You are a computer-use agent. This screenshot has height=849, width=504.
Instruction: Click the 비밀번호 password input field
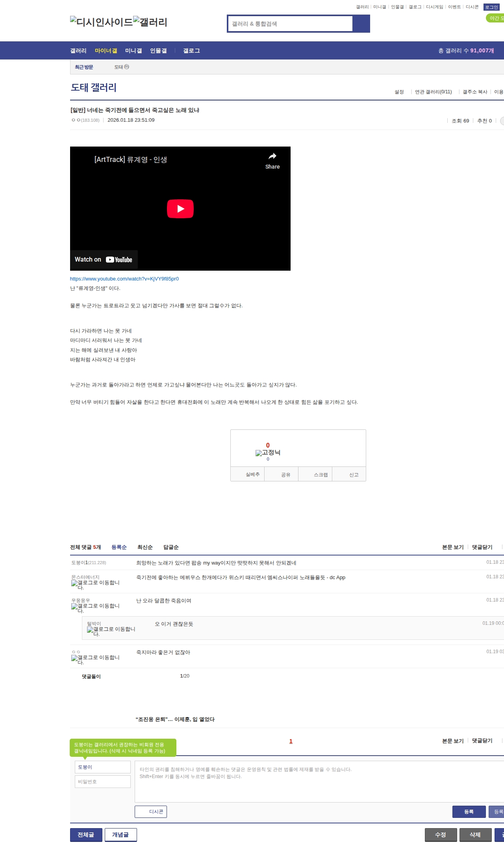click(x=102, y=782)
